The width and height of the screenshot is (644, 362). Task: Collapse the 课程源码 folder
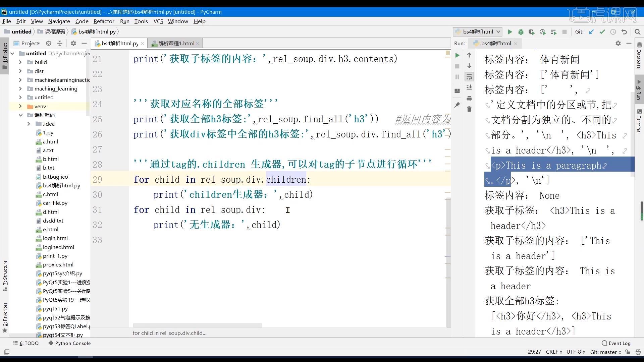tap(20, 115)
